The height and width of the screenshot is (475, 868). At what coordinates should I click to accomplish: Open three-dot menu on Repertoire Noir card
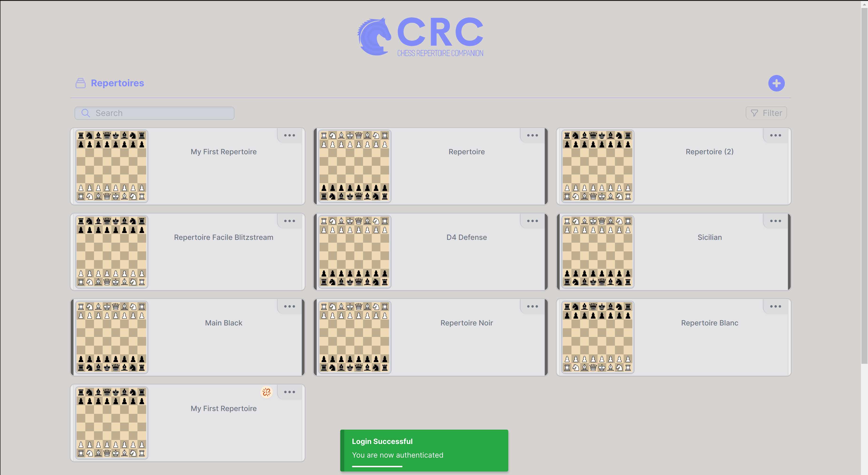(532, 307)
